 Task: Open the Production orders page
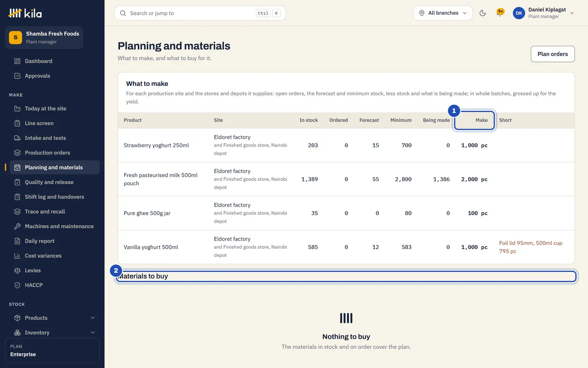[55, 153]
